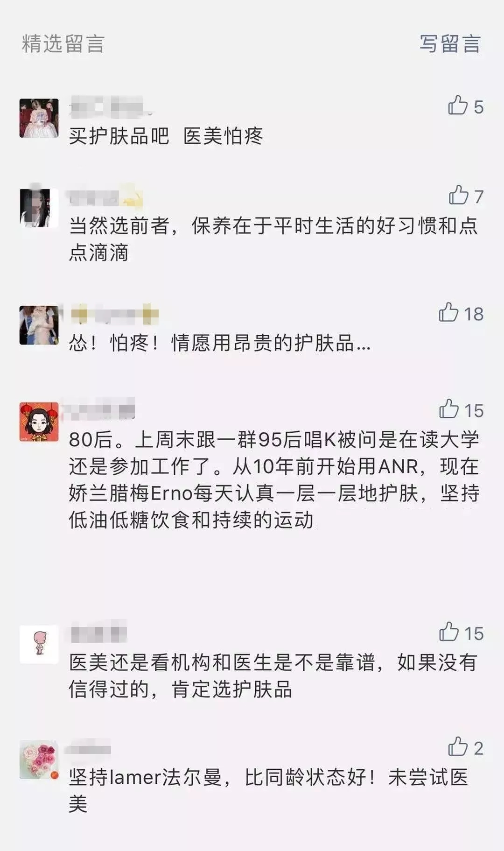Open flower avatar of the lamer commenter

[39, 760]
